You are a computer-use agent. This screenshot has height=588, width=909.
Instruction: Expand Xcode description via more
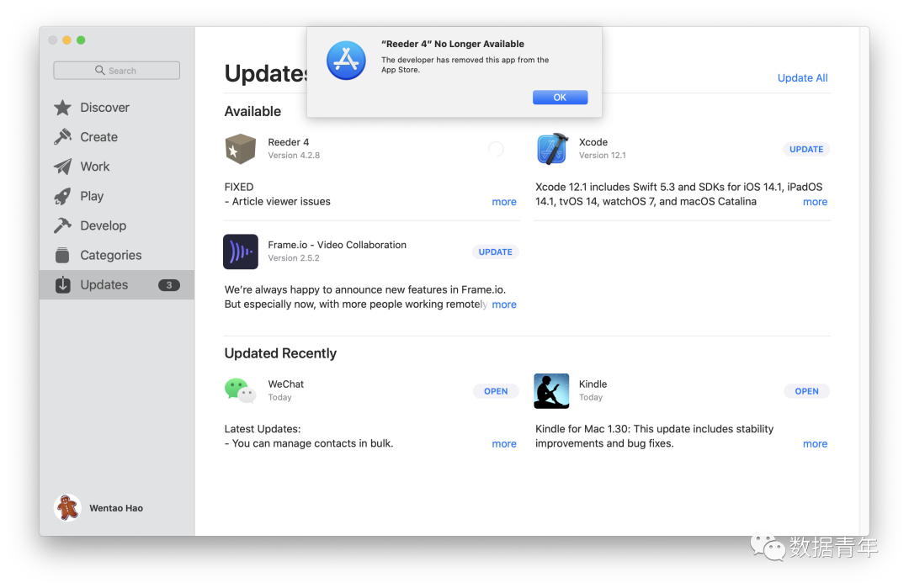point(815,202)
